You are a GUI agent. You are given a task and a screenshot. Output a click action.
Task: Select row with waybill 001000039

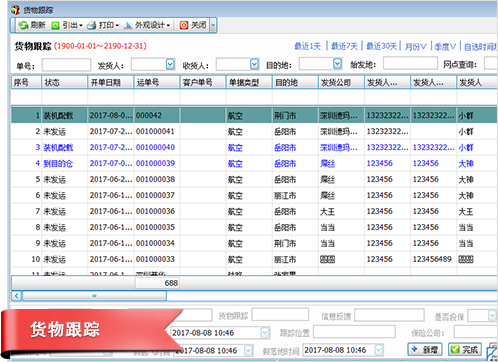254,163
